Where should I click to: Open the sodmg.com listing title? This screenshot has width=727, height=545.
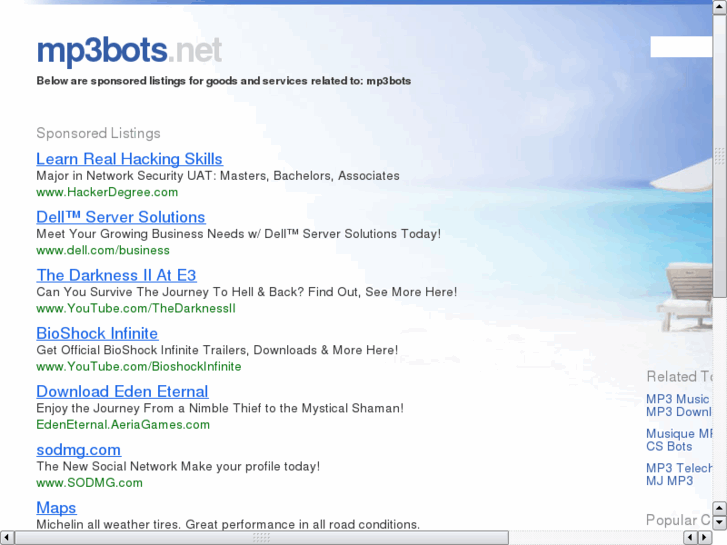click(78, 450)
